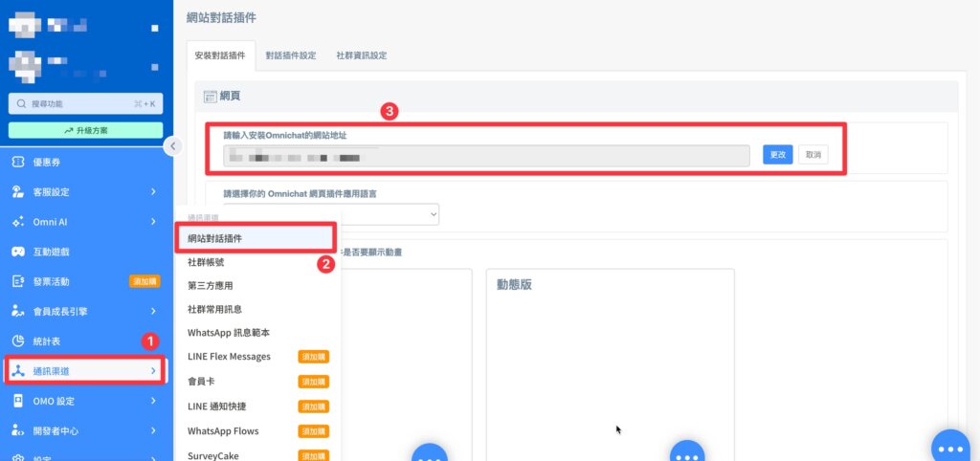Click the 開發者中心 sidebar icon
This screenshot has width=980, height=461.
(17, 430)
